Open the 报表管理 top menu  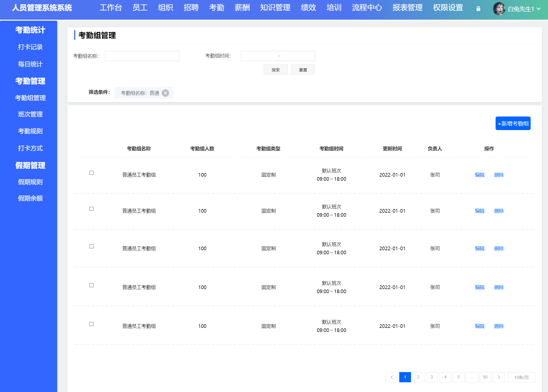pos(407,8)
